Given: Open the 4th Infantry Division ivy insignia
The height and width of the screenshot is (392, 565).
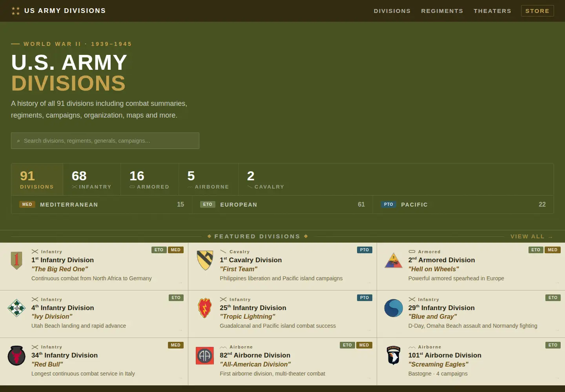Looking at the screenshot, I should point(16,308).
